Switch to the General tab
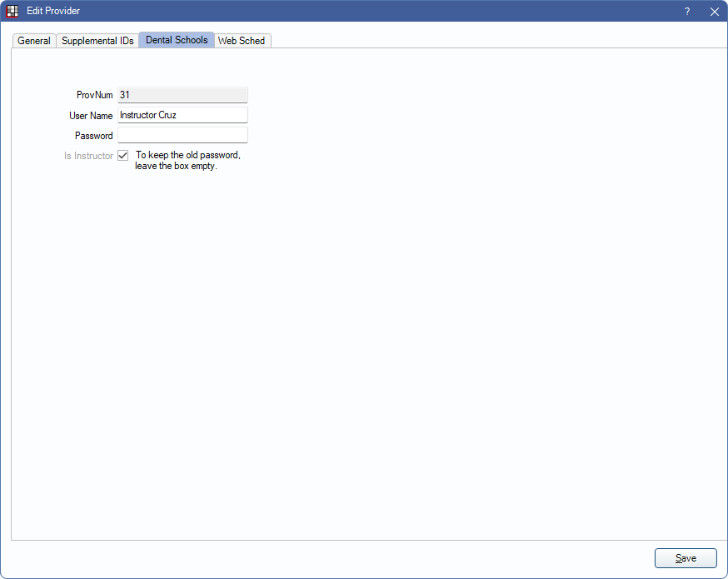This screenshot has width=728, height=579. point(34,41)
